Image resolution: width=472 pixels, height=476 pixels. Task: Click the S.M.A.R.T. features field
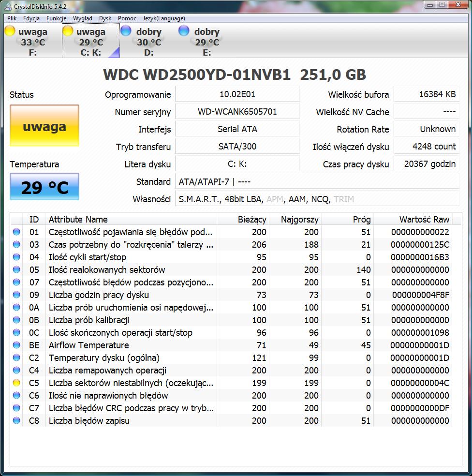pyautogui.click(x=317, y=199)
